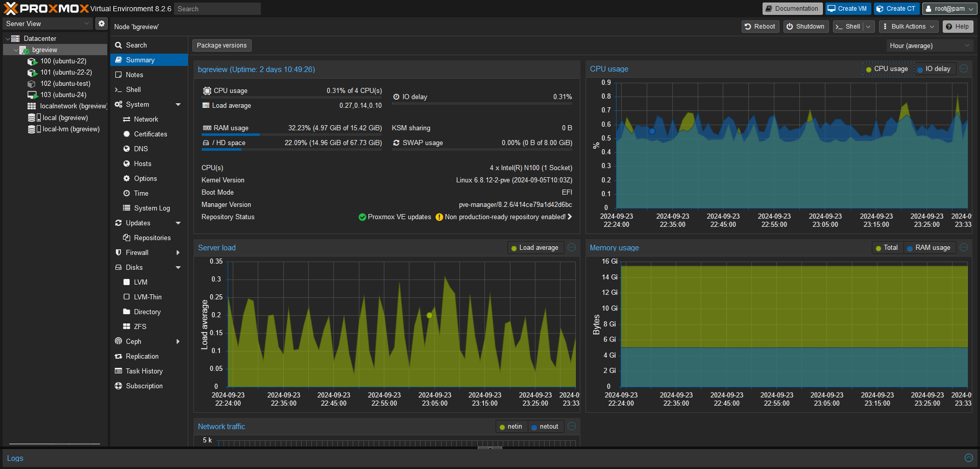
Task: Collapse the System menu section arrow
Action: click(178, 105)
